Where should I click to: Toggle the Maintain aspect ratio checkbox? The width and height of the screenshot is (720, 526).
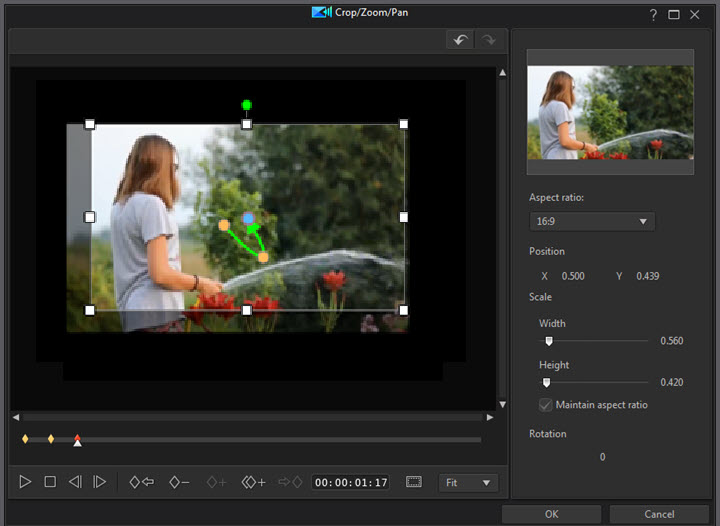(546, 405)
